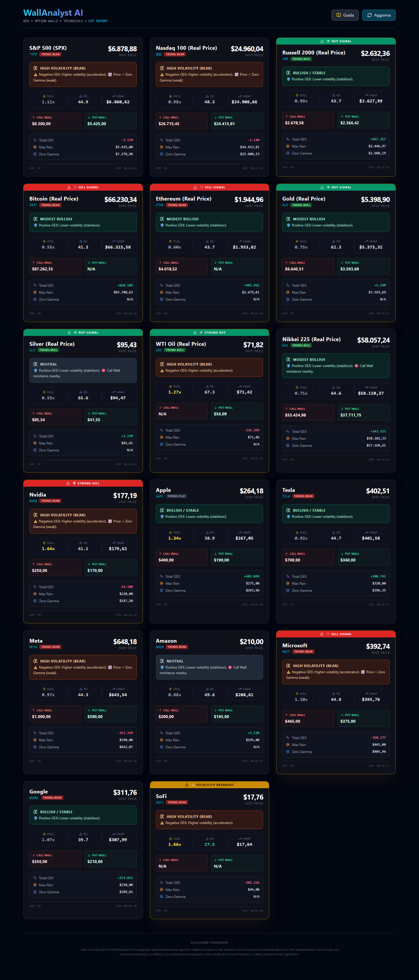Click the Ethereum spot price value
This screenshot has width=419, height=980.
coord(248,200)
